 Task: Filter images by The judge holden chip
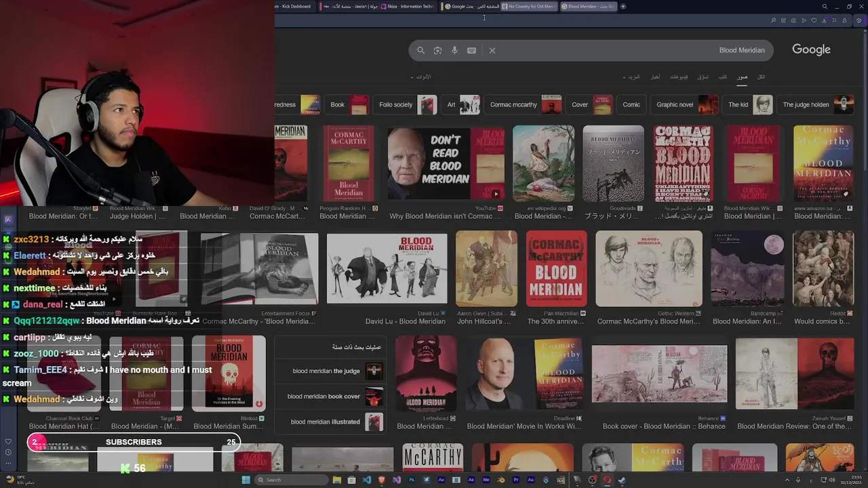tap(816, 105)
